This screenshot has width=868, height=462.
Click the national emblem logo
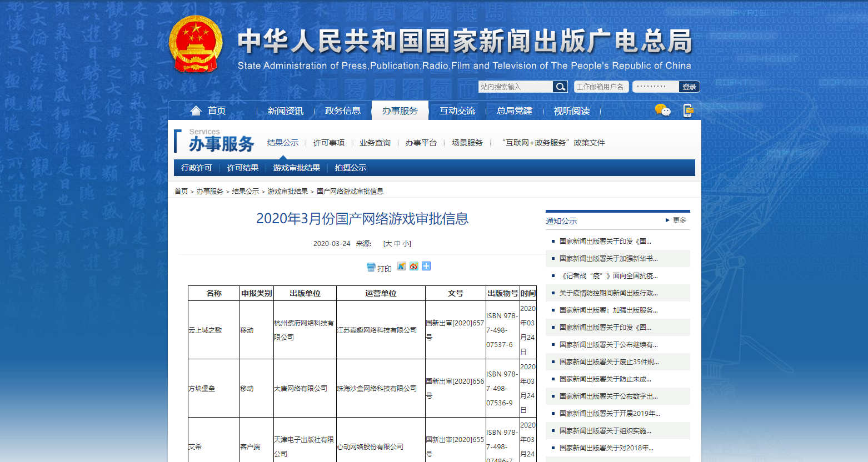click(x=196, y=44)
